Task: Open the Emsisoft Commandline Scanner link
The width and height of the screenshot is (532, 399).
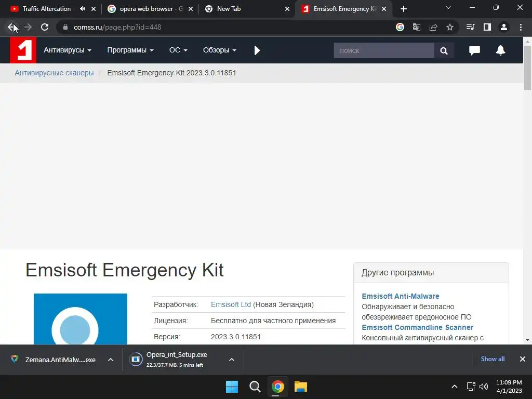Action: click(417, 327)
